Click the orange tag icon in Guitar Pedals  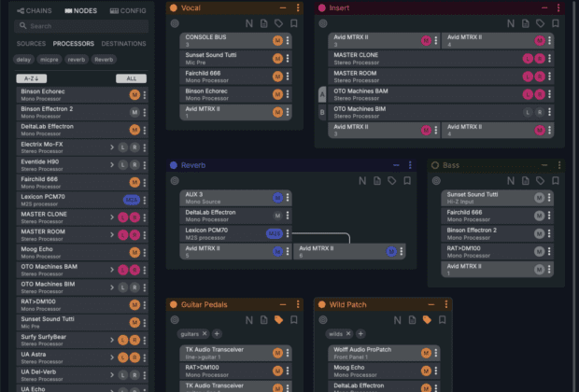point(279,320)
